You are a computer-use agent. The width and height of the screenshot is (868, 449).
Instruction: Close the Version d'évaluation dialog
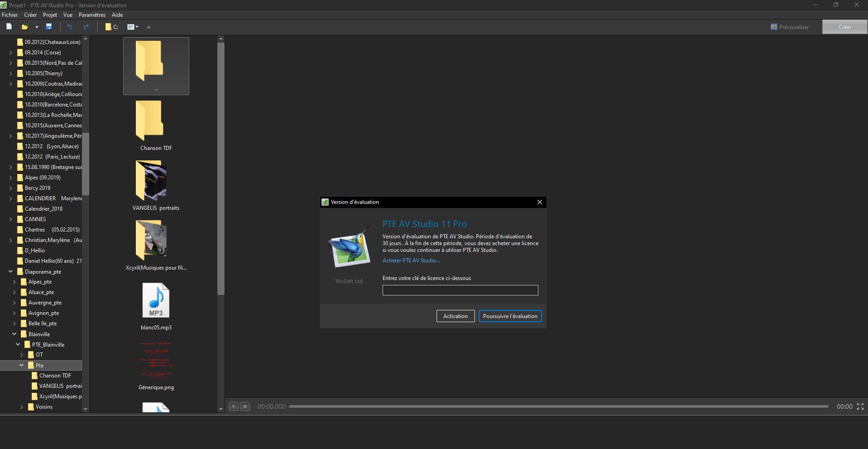click(x=539, y=202)
